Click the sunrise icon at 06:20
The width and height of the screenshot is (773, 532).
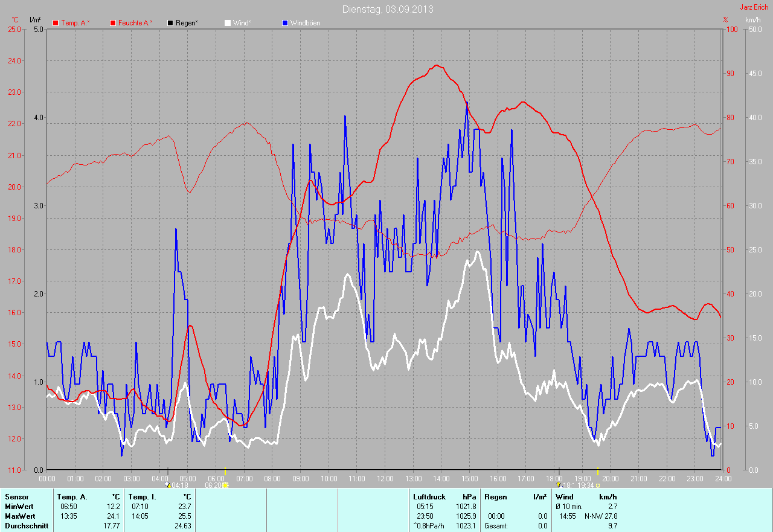click(x=225, y=485)
